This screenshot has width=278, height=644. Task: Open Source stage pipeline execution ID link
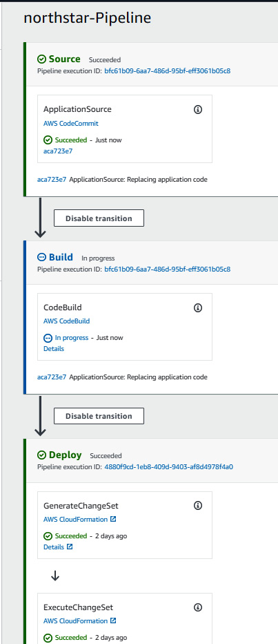pyautogui.click(x=168, y=70)
